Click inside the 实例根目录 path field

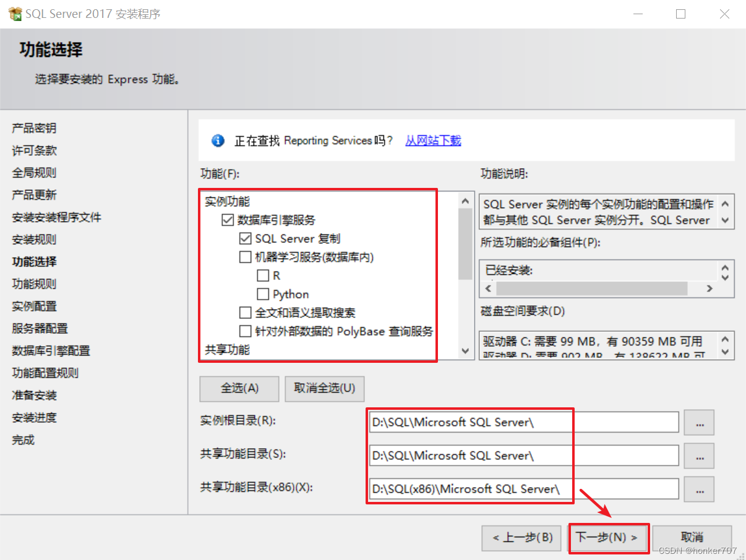tap(470, 422)
